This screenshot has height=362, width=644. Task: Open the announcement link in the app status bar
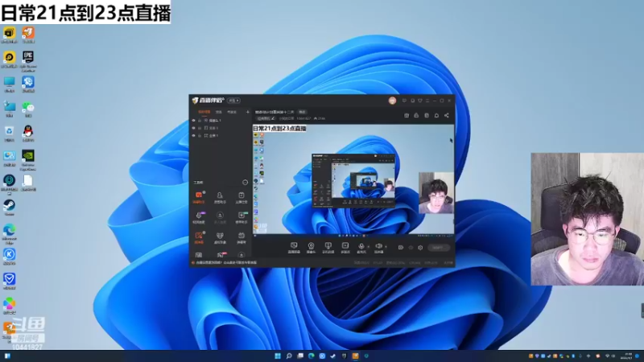(225, 263)
